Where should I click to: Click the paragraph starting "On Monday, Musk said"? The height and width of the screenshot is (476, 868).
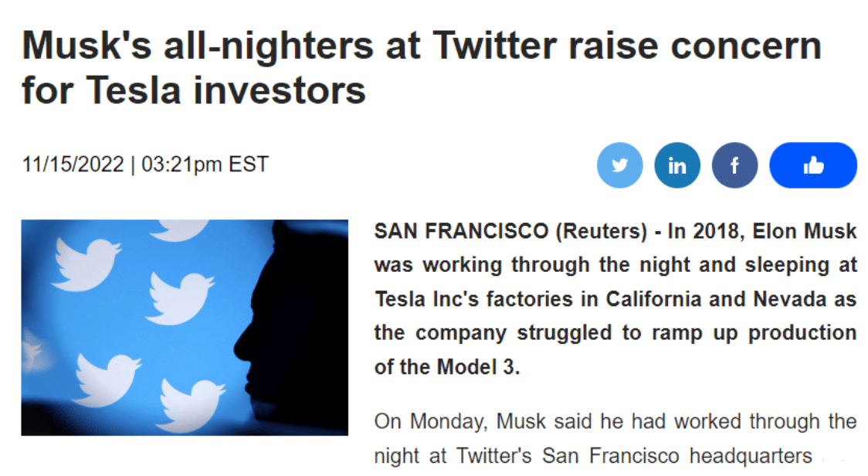coord(615,423)
